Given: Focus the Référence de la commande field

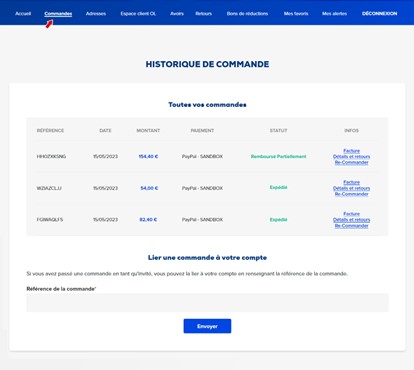Looking at the screenshot, I should (x=207, y=303).
